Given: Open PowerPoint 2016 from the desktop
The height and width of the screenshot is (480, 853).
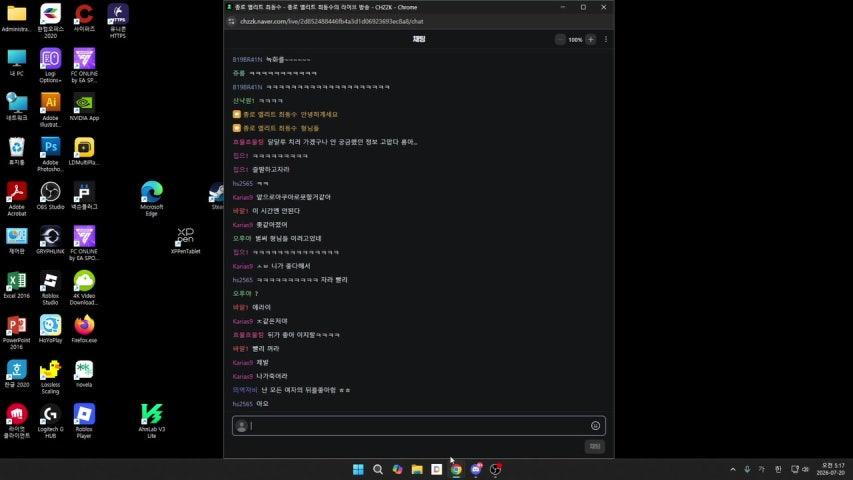Looking at the screenshot, I should (16, 333).
